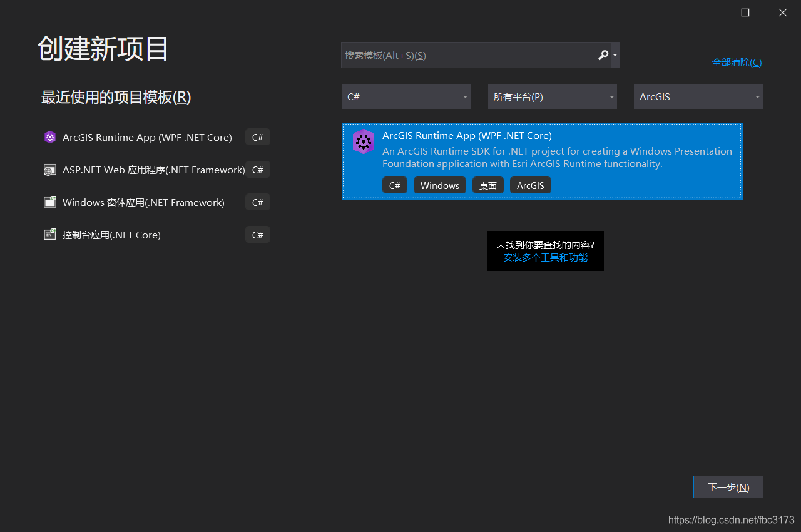Open the 所有平台 platform filter dropdown
801x532 pixels.
[x=553, y=97]
